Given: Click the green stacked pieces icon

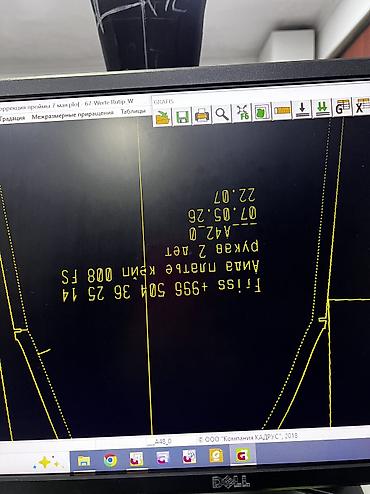Looking at the screenshot, I should pos(262,111).
